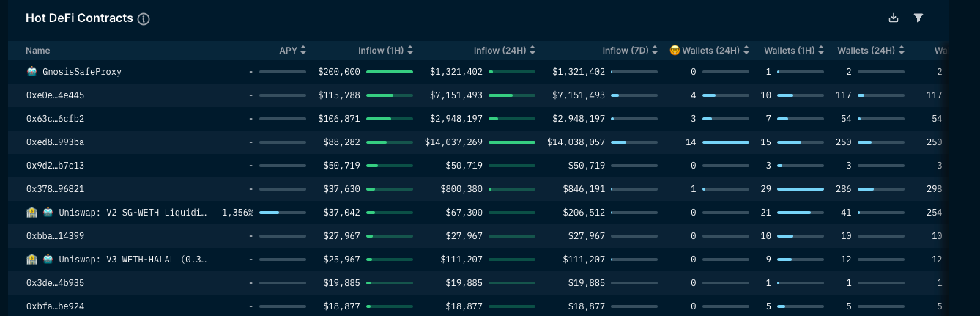Open contract 0xe0e…4e445
The height and width of the screenshot is (316, 980).
coord(55,95)
